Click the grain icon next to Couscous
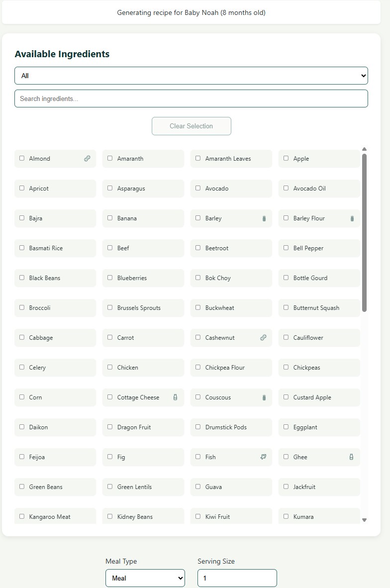Screen dimensions: 390x588 (264, 397)
